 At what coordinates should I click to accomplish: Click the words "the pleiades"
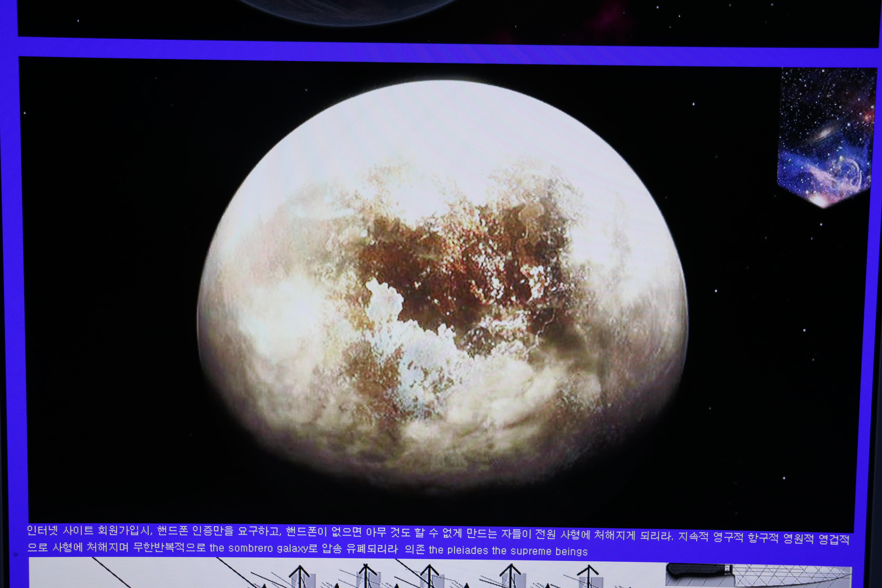459,551
